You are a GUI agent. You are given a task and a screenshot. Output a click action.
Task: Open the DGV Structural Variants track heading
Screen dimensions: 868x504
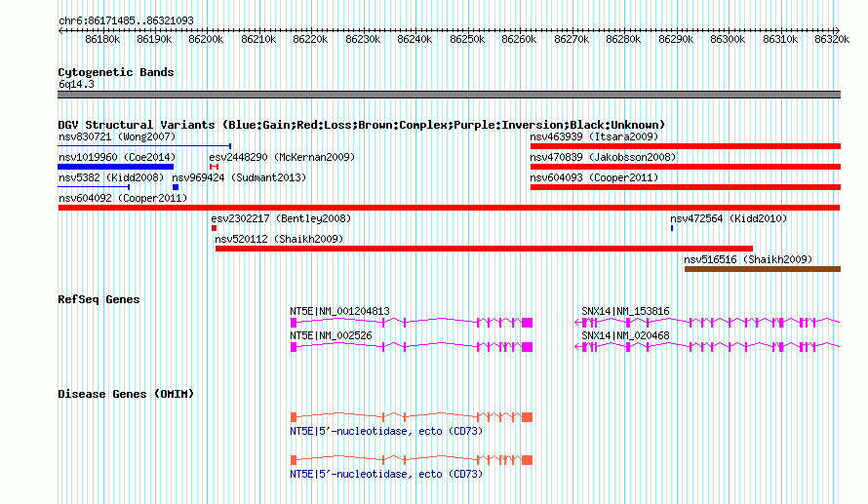[x=362, y=125]
